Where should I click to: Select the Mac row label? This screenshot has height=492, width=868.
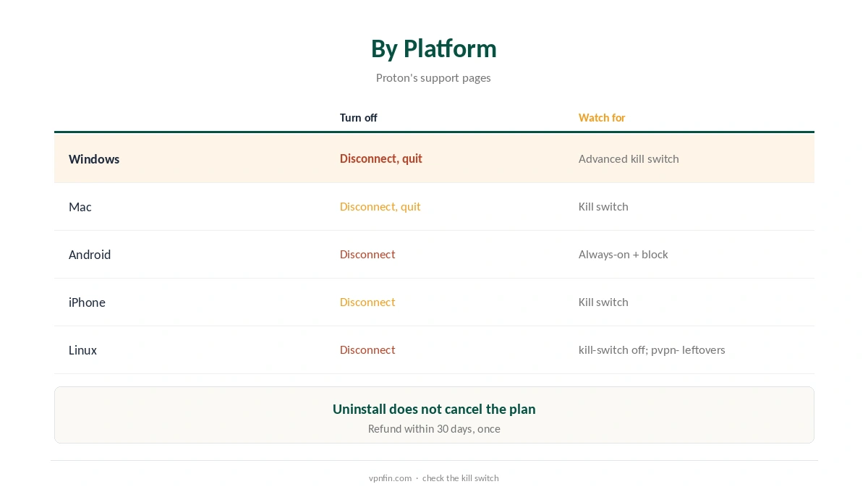[80, 206]
